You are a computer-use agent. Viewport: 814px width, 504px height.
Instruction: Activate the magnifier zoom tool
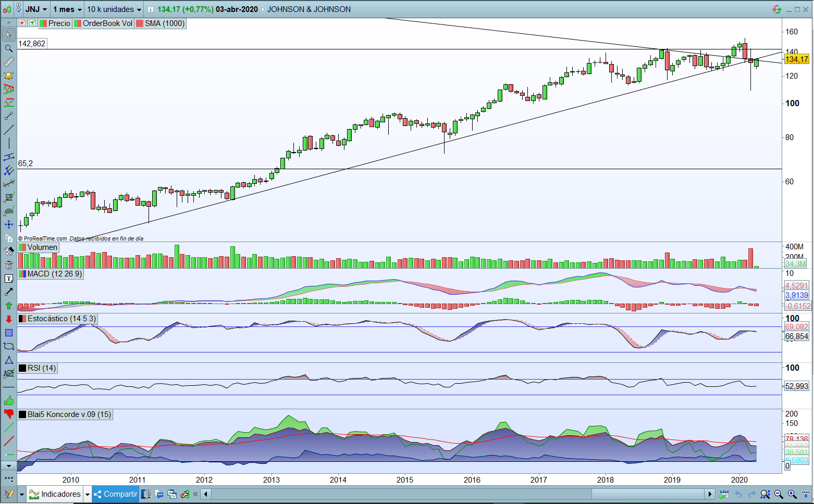[8, 48]
